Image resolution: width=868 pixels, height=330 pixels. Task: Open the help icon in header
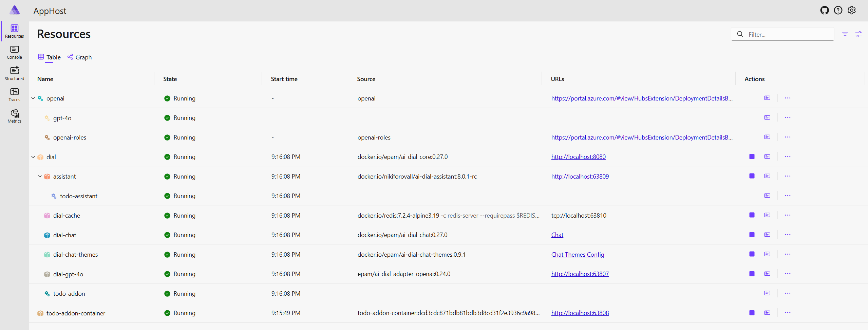tap(838, 11)
